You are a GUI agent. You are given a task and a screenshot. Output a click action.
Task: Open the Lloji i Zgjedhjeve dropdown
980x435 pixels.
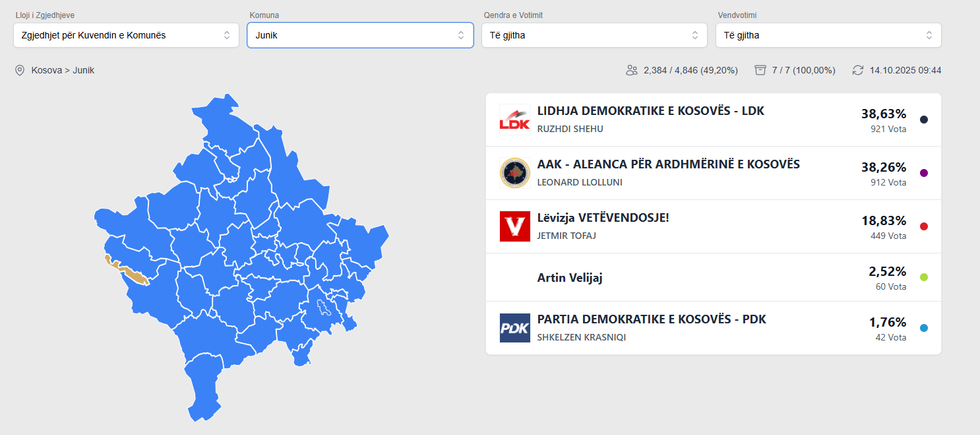[125, 35]
